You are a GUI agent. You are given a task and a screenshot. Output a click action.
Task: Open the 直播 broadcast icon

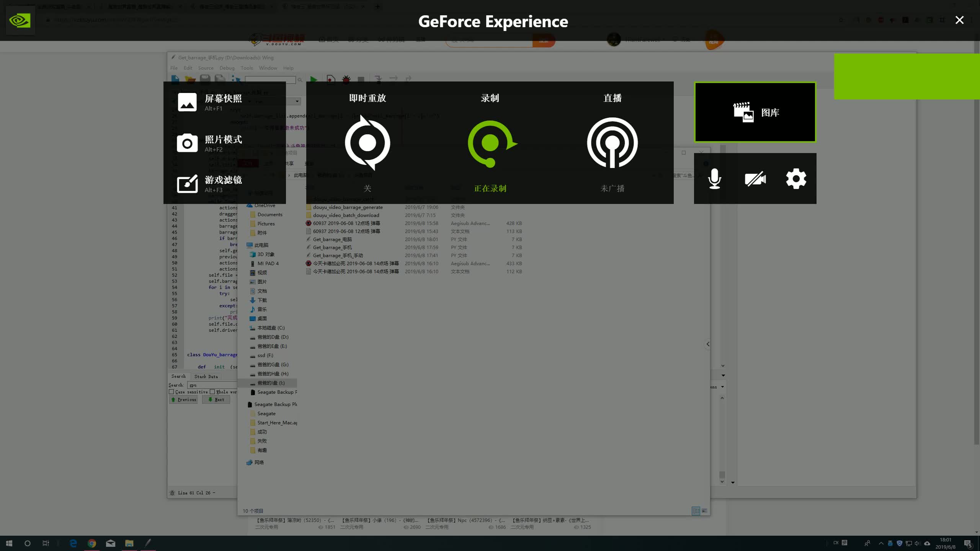click(612, 143)
